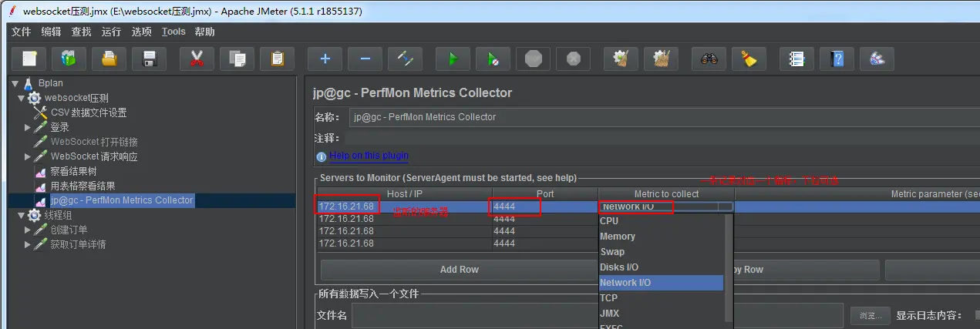The height and width of the screenshot is (329, 980).
Task: Click the Cut scissors toolbar icon
Action: pos(197,59)
